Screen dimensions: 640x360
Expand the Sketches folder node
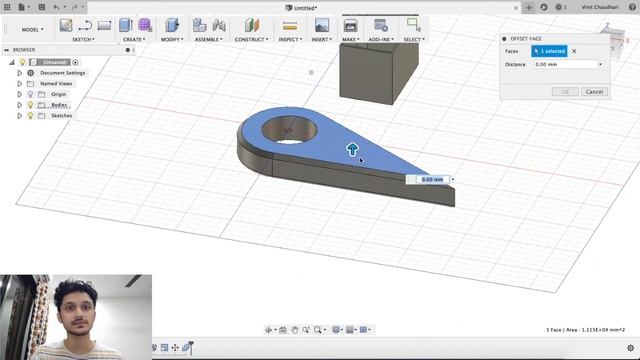tap(19, 116)
